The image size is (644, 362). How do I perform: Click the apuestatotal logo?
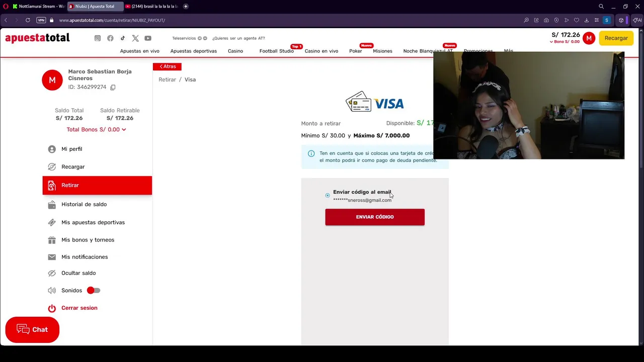(37, 38)
